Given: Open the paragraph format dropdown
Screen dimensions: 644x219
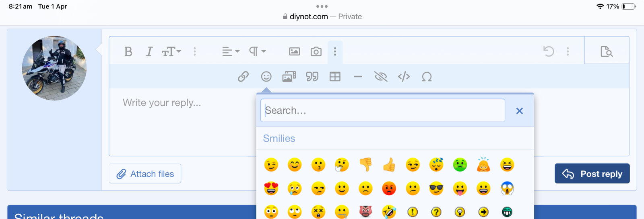Looking at the screenshot, I should coord(258,51).
